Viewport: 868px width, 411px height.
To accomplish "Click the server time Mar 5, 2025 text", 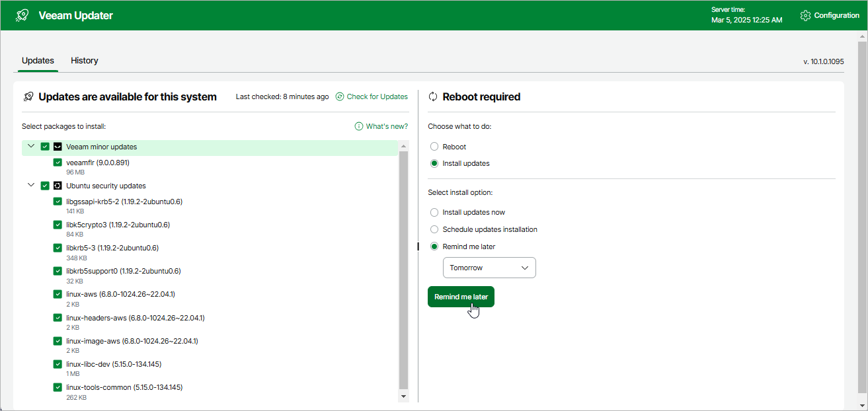I will [746, 20].
